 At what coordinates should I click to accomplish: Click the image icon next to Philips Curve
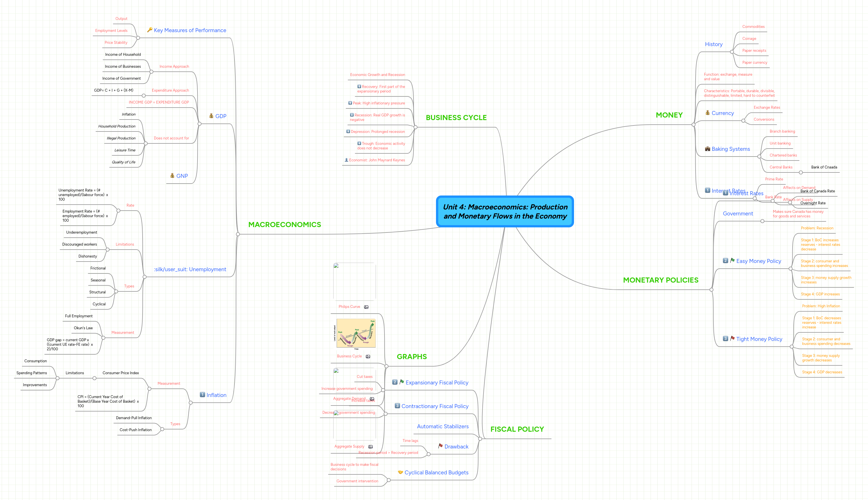click(x=366, y=307)
